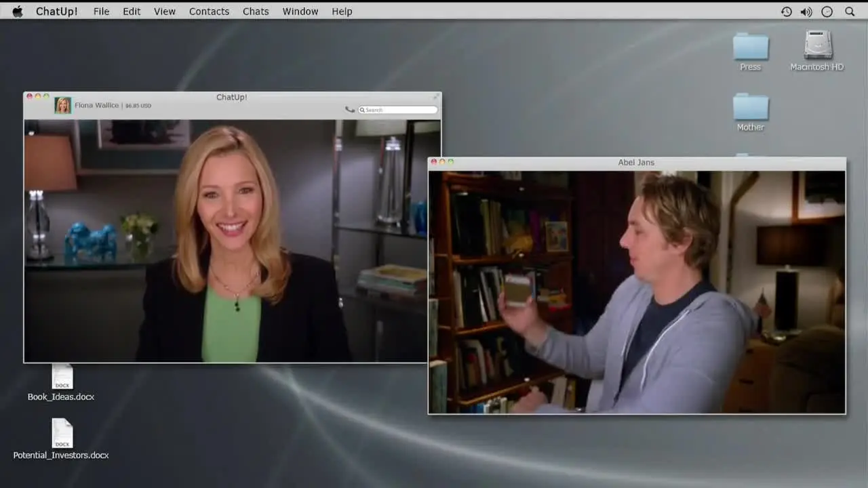This screenshot has height=488, width=868.
Task: Close the ChatUp! window
Action: [x=29, y=97]
